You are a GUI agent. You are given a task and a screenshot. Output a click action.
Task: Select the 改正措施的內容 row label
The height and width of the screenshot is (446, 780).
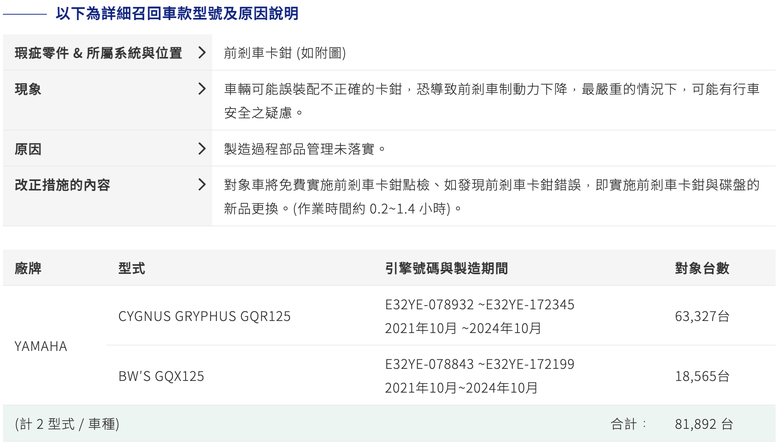click(x=62, y=184)
